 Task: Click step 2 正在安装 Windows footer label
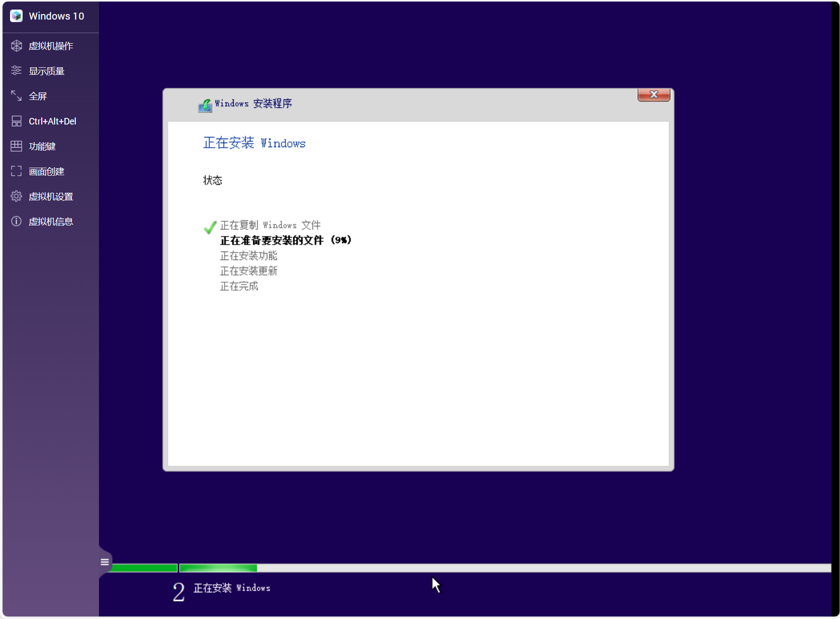[x=232, y=588]
